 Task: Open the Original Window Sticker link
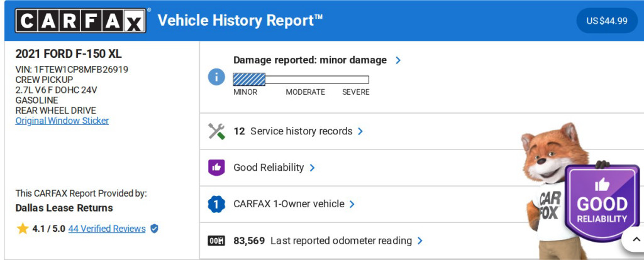click(62, 121)
